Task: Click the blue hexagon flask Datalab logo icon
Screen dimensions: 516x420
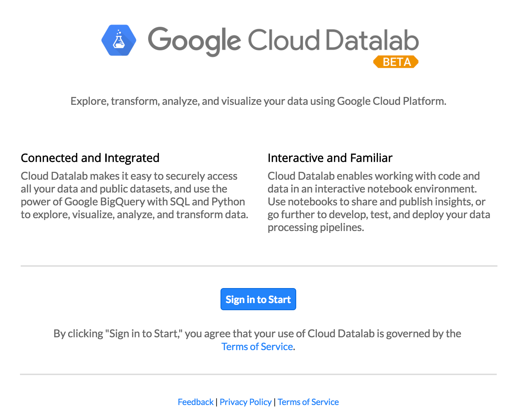Action: coord(119,40)
